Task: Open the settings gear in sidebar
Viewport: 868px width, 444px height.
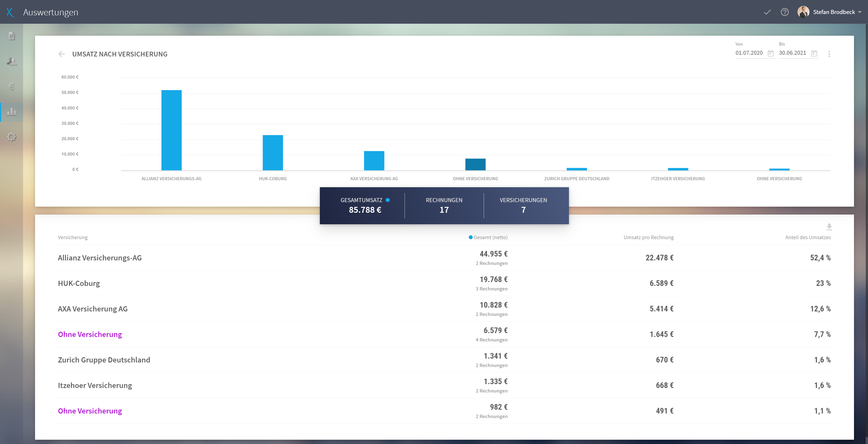Action: (x=12, y=137)
